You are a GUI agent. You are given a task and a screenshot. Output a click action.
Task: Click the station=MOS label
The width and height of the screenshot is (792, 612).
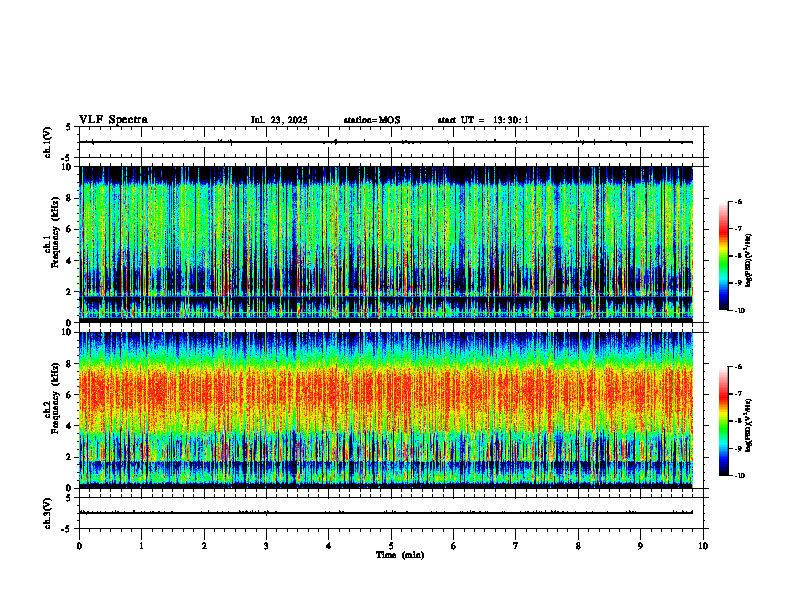(372, 120)
